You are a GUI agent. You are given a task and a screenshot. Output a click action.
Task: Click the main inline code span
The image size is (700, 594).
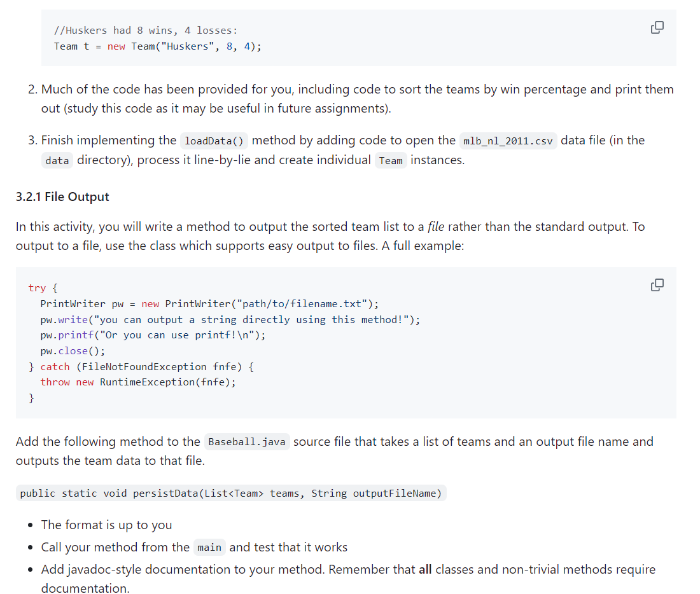coord(209,547)
